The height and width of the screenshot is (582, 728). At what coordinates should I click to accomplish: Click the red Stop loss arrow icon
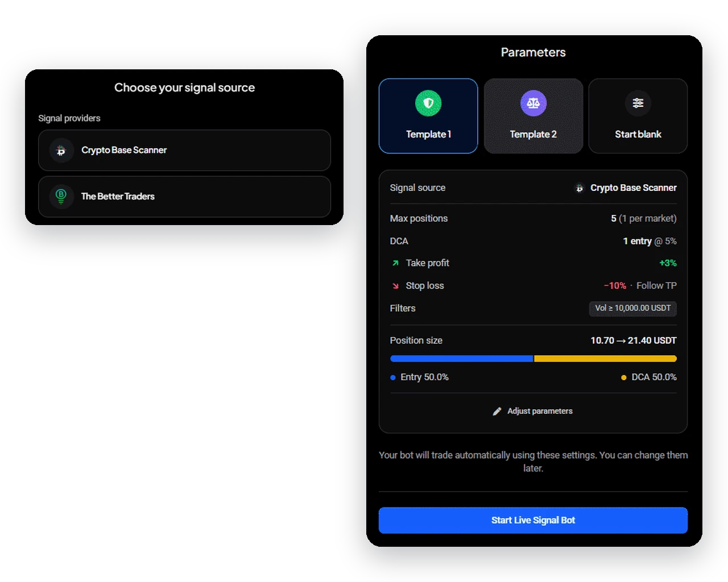pos(395,286)
